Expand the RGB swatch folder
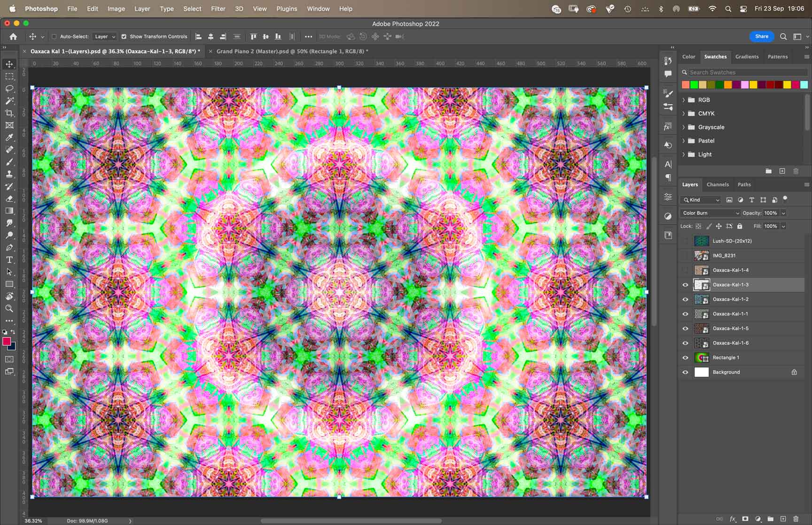This screenshot has height=525, width=812. (x=684, y=100)
